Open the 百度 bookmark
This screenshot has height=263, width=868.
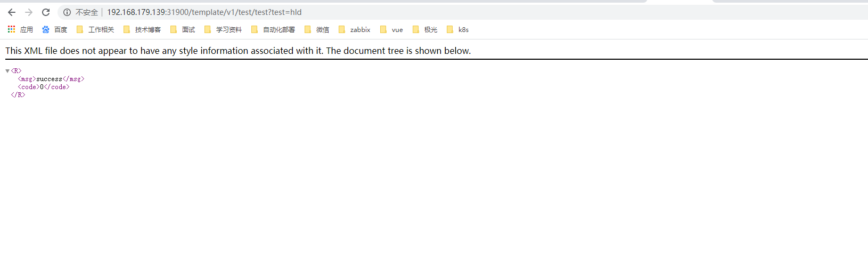(x=54, y=30)
